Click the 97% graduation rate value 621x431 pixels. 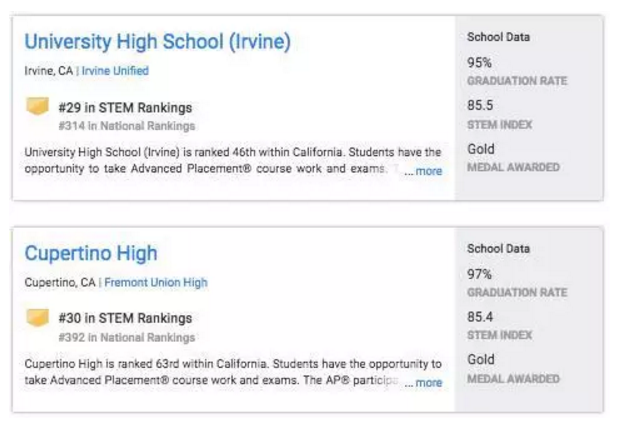(480, 274)
